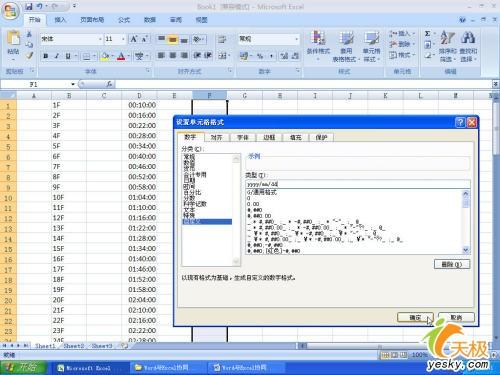Click the 取消 button
500x375 pixels.
click(456, 317)
